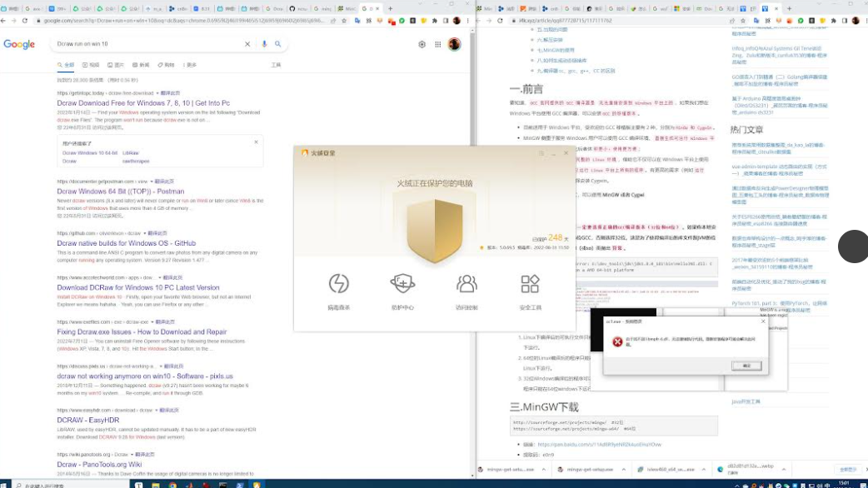Image resolution: width=868 pixels, height=488 pixels.
Task: Click the Windows taskbar search box
Action: 72,485
